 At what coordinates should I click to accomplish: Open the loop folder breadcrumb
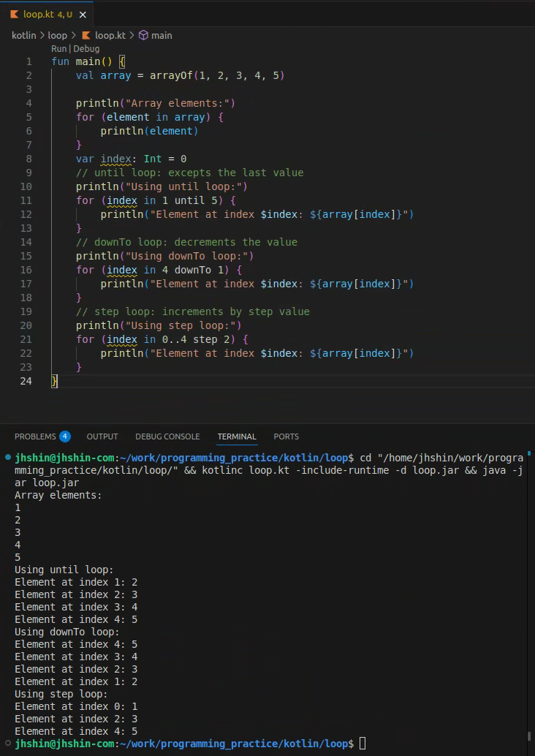point(57,35)
